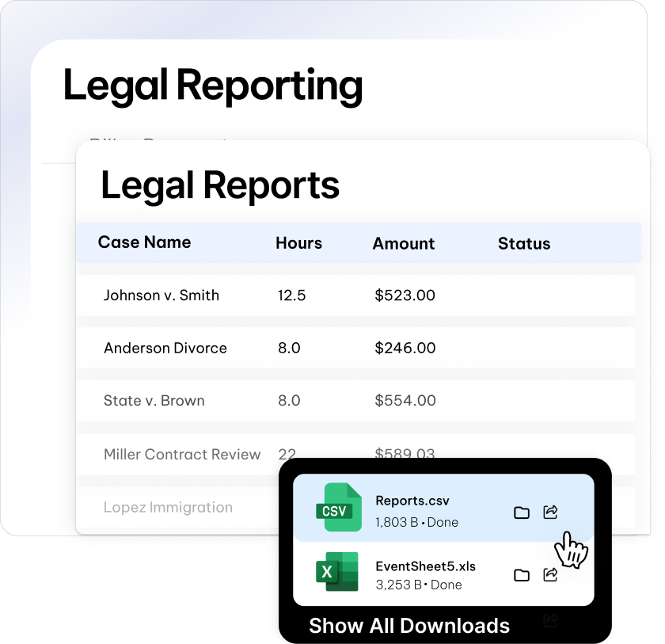
Task: Select the Anderson Divorce case
Action: (165, 348)
